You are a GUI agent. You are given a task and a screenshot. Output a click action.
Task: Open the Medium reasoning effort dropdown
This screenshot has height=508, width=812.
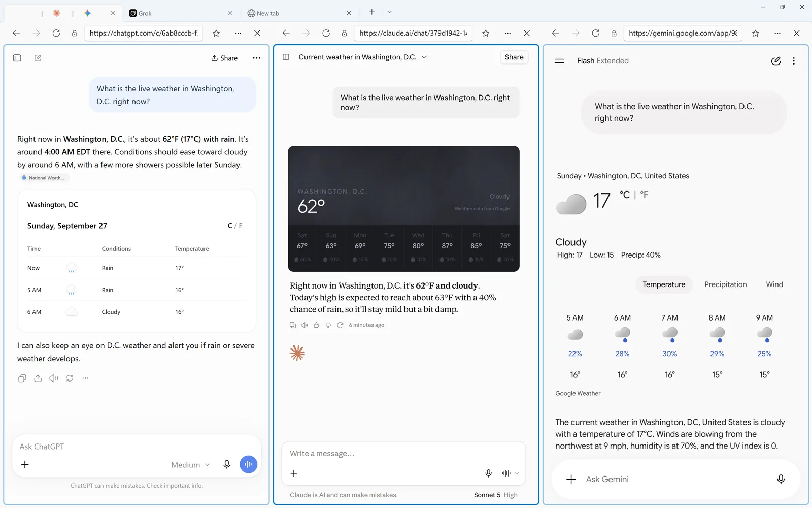click(190, 465)
